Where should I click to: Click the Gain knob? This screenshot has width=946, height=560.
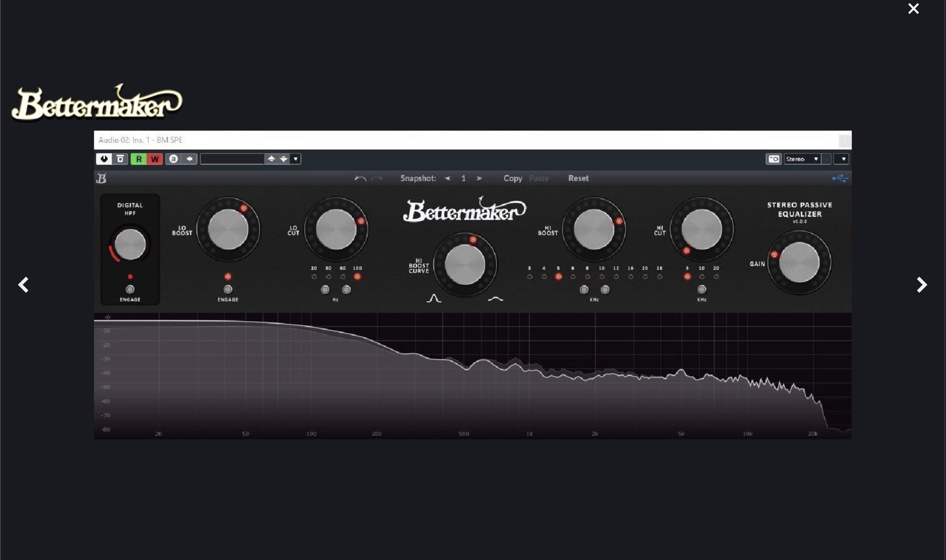799,263
